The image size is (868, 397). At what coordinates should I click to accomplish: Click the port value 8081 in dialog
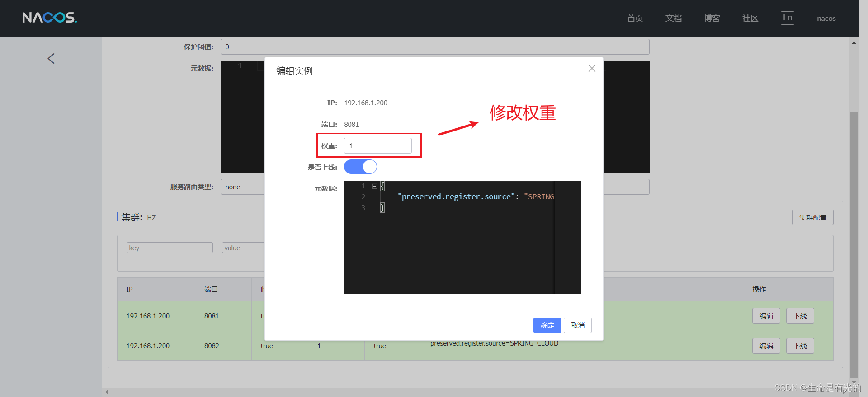tap(351, 125)
